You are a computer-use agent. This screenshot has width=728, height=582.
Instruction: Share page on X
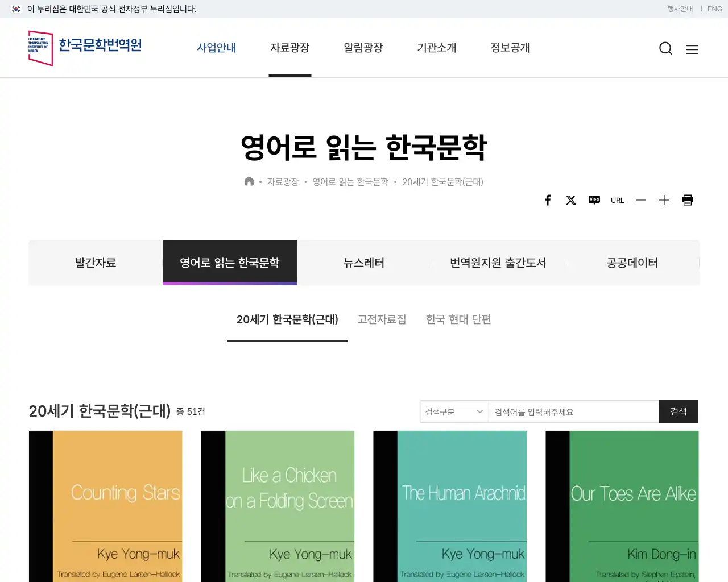571,200
